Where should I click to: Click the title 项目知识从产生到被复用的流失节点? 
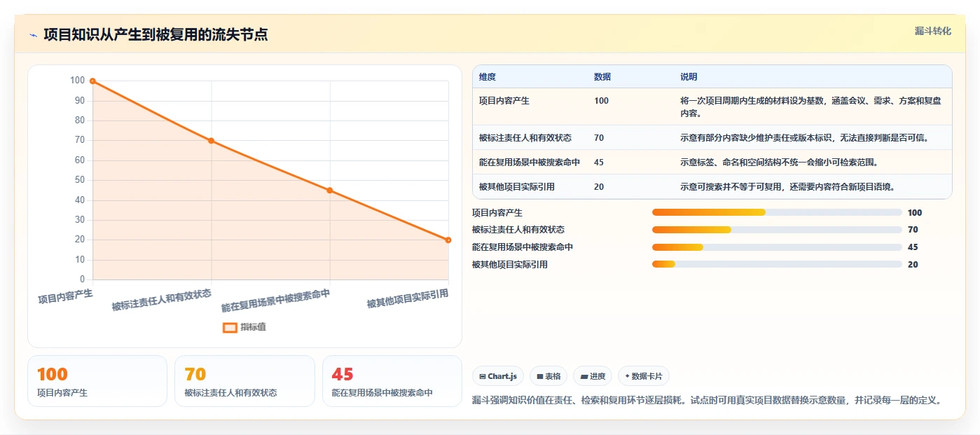[156, 35]
